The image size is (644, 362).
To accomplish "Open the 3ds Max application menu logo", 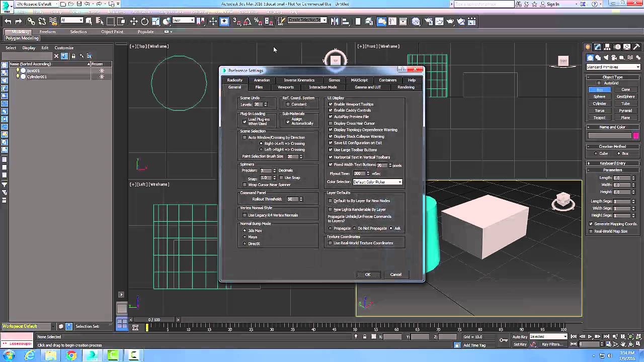I will 7,7.
